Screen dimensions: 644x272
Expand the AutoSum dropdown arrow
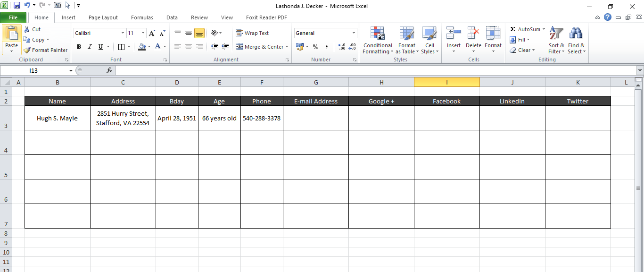pos(544,29)
